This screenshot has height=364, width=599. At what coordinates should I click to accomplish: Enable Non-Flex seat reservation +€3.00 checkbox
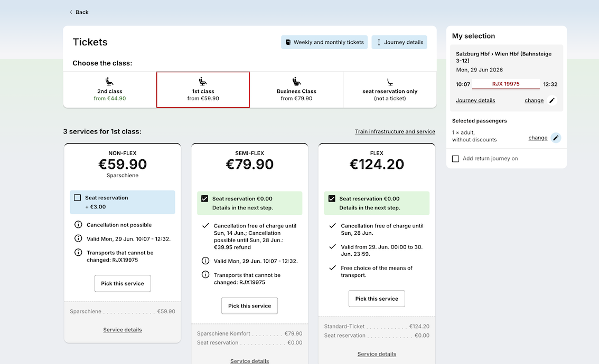pyautogui.click(x=78, y=198)
